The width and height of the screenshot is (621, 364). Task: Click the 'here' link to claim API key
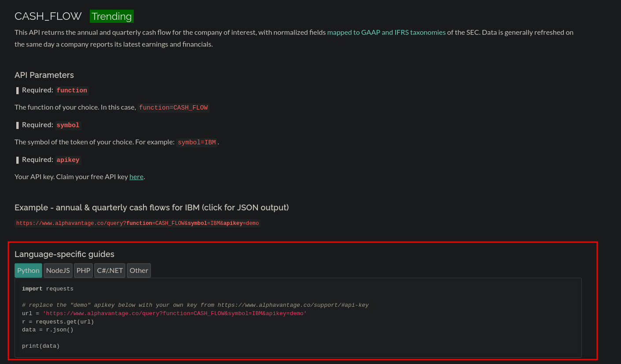pos(136,176)
